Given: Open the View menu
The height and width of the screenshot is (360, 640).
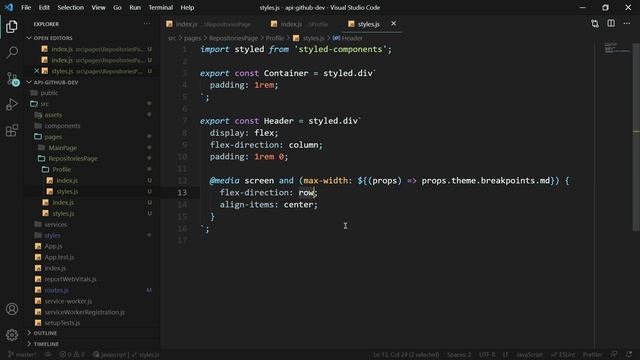Looking at the screenshot, I should [98, 7].
